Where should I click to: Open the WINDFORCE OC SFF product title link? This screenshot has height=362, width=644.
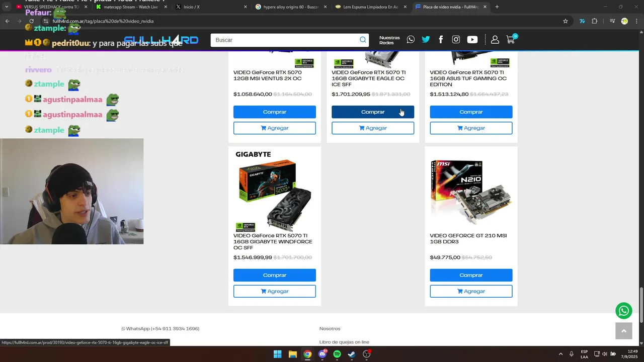click(x=273, y=242)
